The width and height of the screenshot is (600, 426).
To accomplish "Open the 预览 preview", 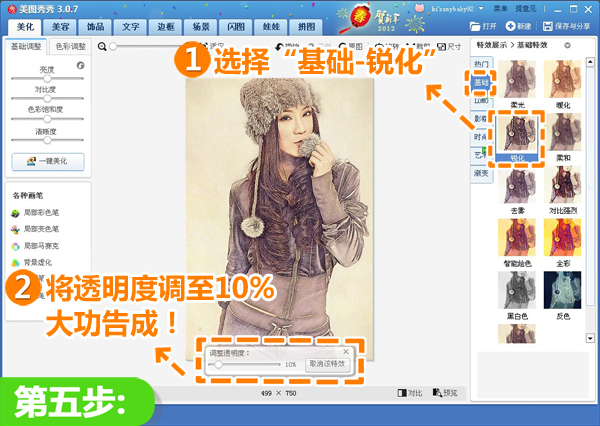I will (x=445, y=393).
